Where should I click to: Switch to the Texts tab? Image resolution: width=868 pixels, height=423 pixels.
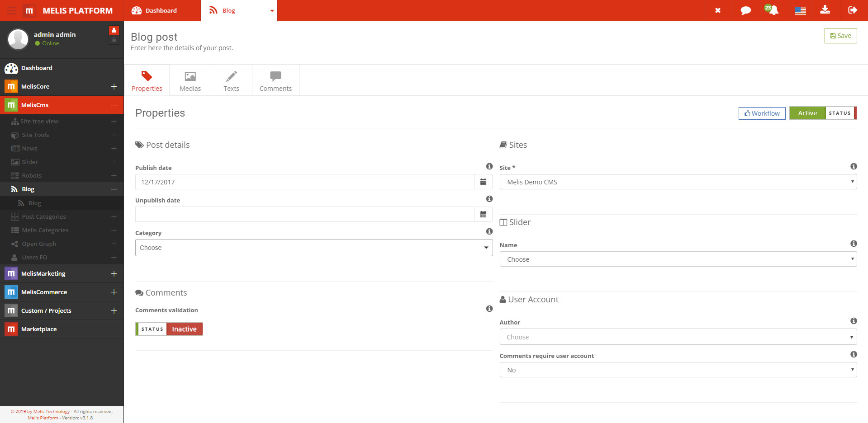231,80
